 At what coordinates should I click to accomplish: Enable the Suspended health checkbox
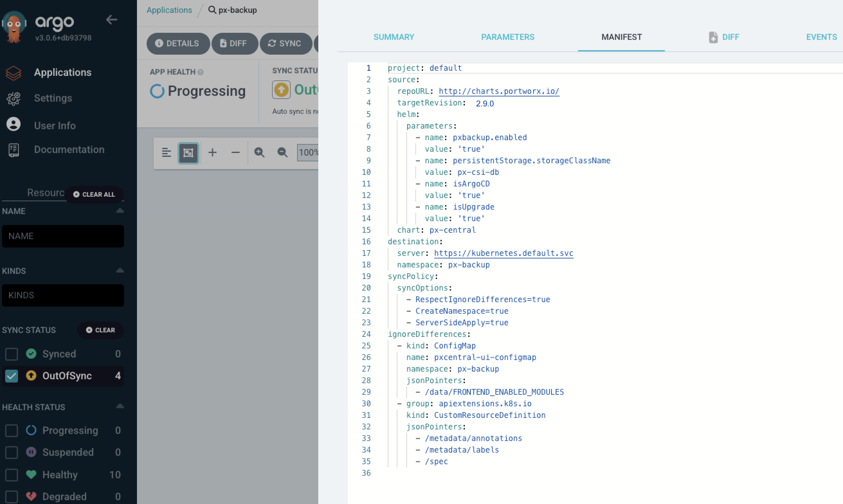12,452
